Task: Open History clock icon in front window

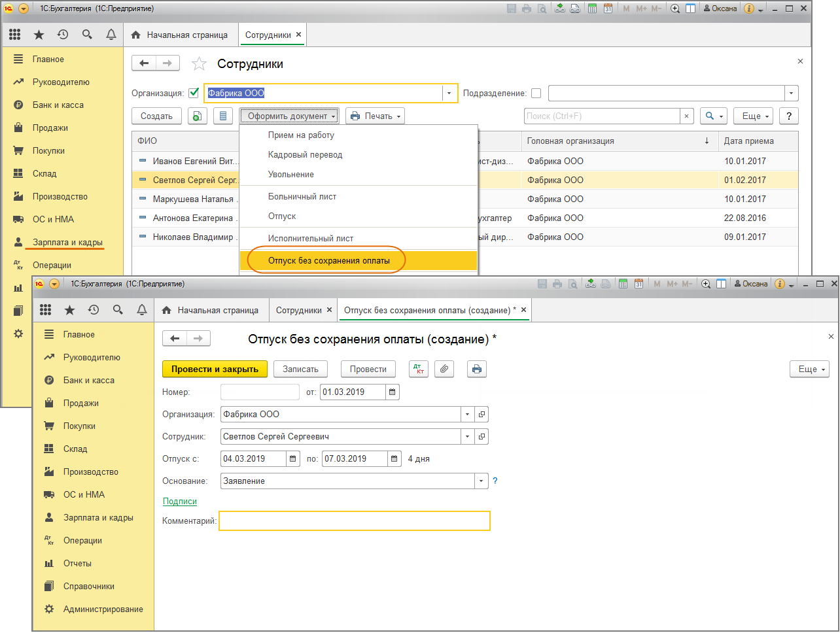Action: pos(94,310)
